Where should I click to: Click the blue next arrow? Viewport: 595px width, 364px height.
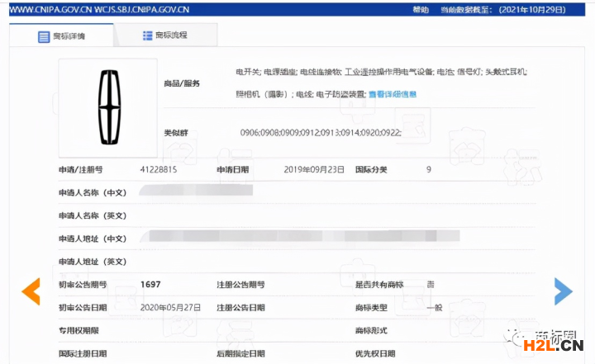(563, 291)
